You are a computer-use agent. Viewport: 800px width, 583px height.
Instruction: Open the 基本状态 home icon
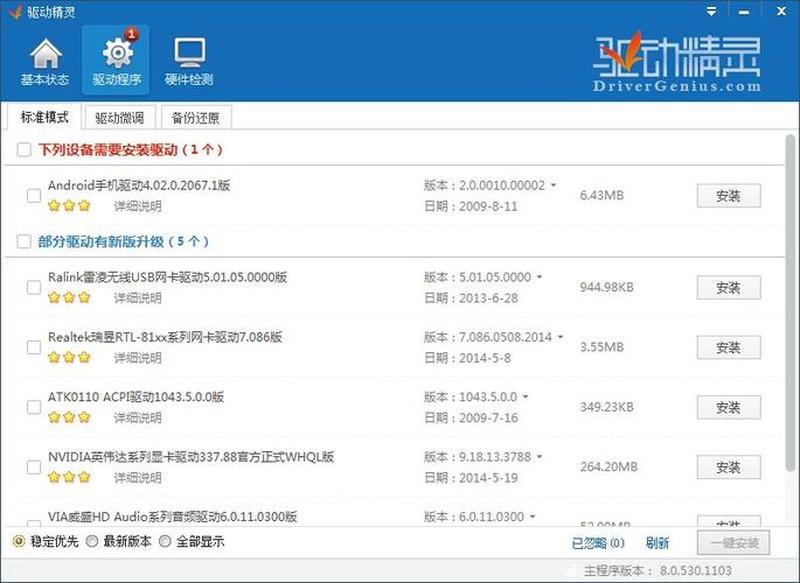(x=45, y=61)
